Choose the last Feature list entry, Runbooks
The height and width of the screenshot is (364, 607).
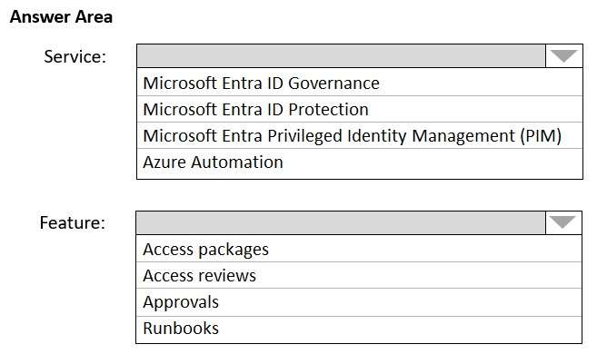click(x=181, y=329)
